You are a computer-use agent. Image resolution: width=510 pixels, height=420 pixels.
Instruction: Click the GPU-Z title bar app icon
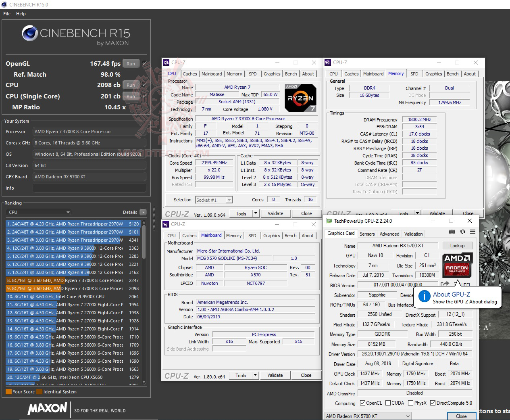[329, 221]
